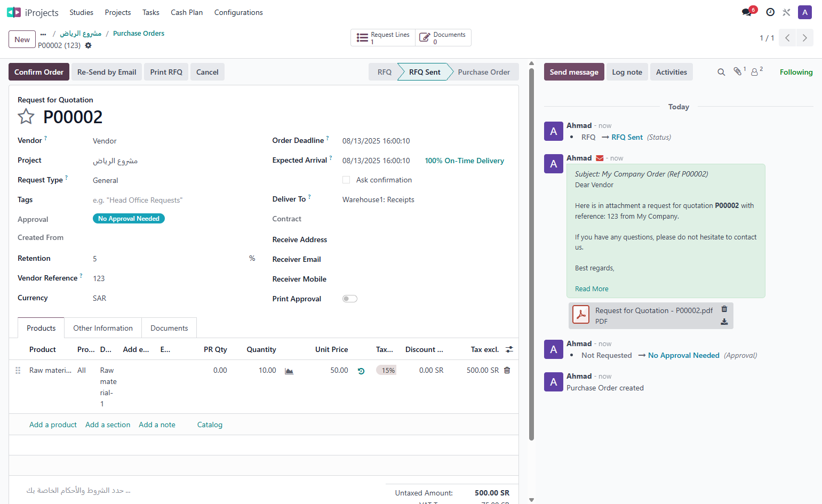Toggle the Print Approval switch
822x504 pixels.
350,299
